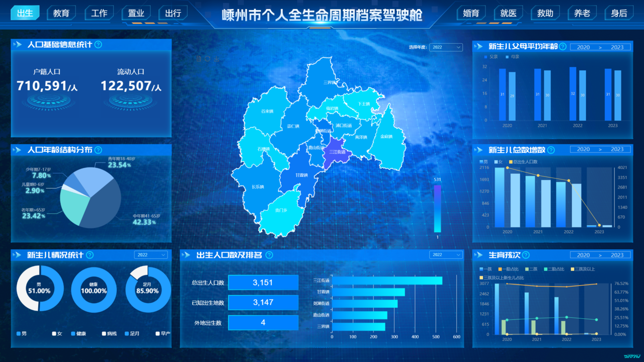The image size is (644, 362).
Task: Click arrow icon left of 人口基础信息统计
Action: click(x=18, y=45)
